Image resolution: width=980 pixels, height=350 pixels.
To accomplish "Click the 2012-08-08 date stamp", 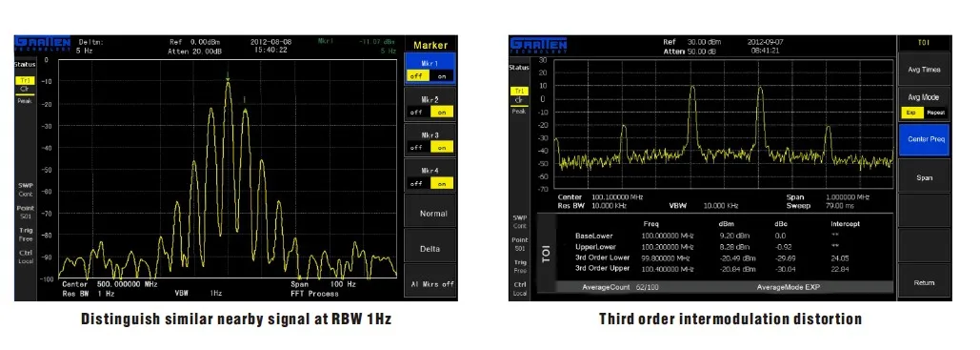I will [270, 42].
